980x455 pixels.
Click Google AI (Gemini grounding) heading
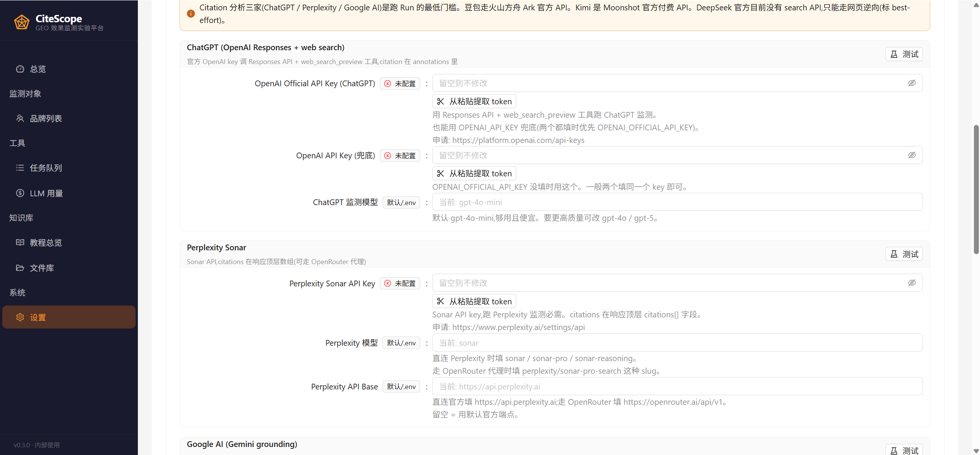tap(242, 444)
